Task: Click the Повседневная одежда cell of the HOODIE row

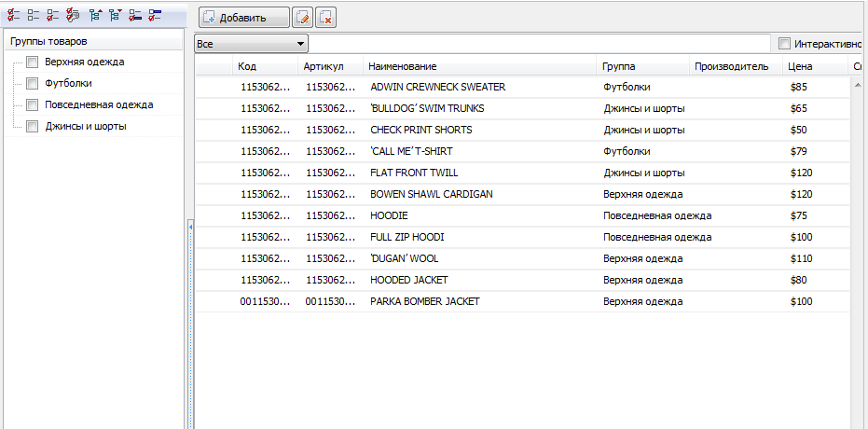Action: click(x=657, y=215)
